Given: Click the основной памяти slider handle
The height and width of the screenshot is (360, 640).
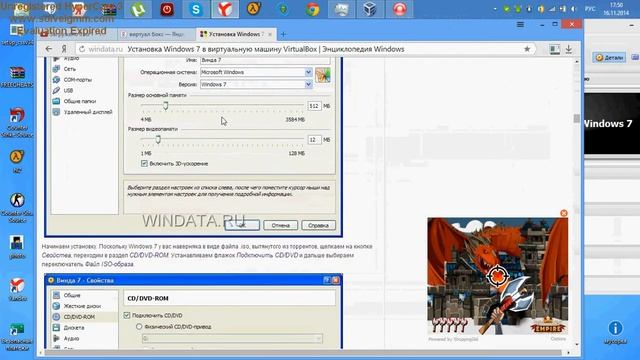Looking at the screenshot, I should click(165, 106).
